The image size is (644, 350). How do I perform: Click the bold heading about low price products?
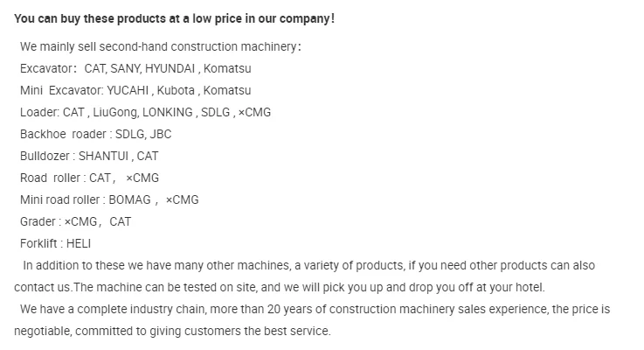point(174,19)
